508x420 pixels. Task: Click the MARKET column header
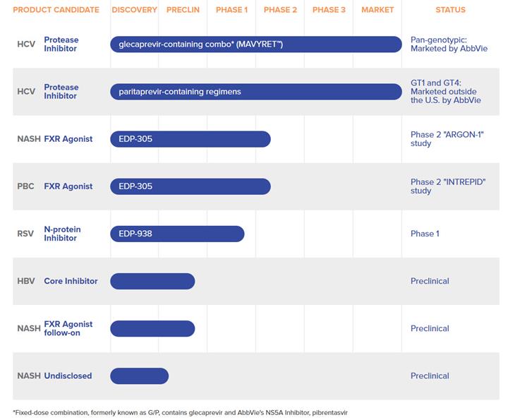point(377,10)
